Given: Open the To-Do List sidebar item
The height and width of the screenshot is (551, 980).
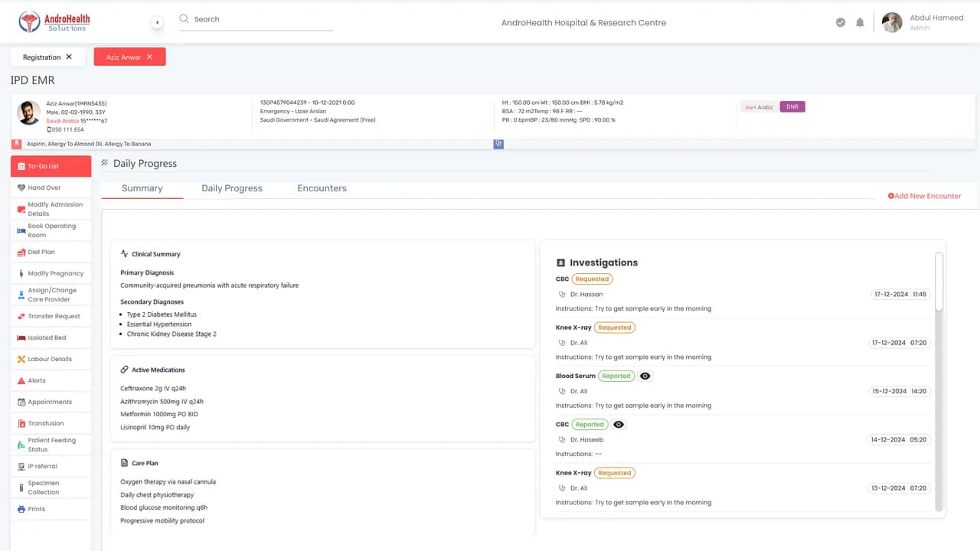Looking at the screenshot, I should point(51,166).
